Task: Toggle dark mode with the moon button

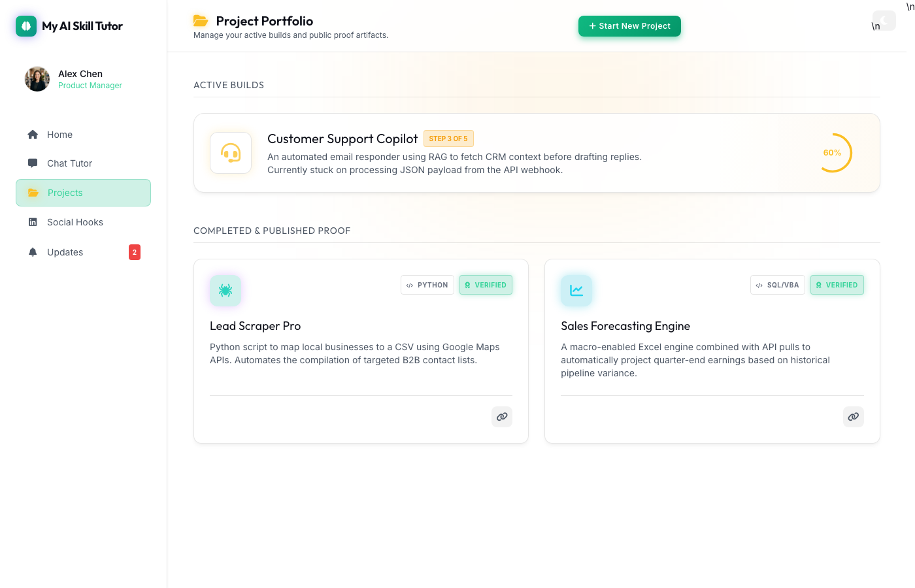Action: click(884, 20)
